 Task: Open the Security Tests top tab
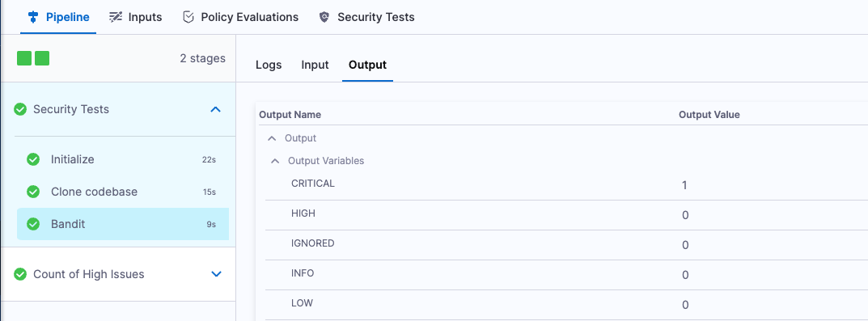(x=367, y=17)
